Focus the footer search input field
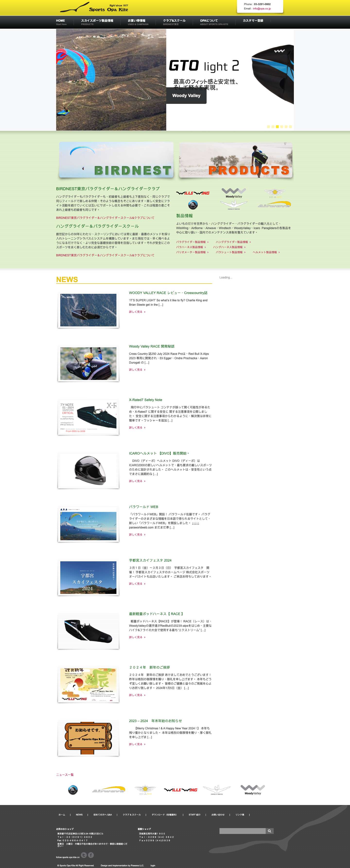Viewport: 350px width, 868px height. coord(243,831)
